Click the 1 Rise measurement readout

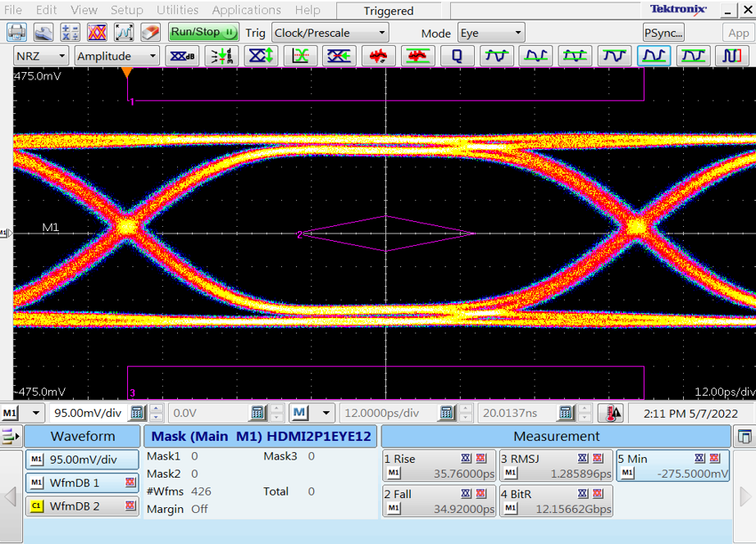click(439, 466)
